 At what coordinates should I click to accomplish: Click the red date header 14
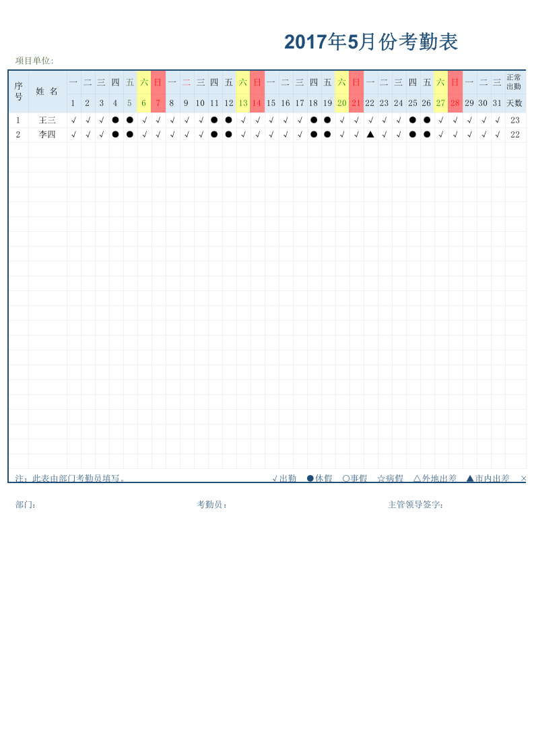click(257, 103)
